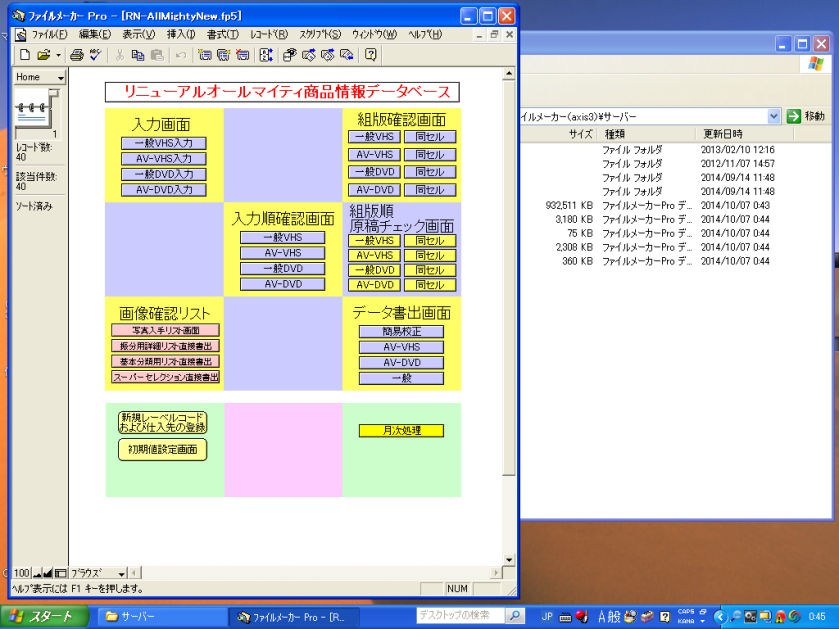Click the 新規レーベルコードおよび仕入先の登録 button

click(x=162, y=423)
